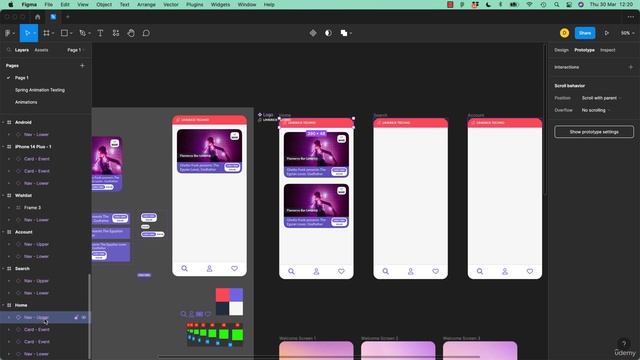This screenshot has height=360, width=640.
Task: Go to the Figma home tab icon
Action: 38,17
